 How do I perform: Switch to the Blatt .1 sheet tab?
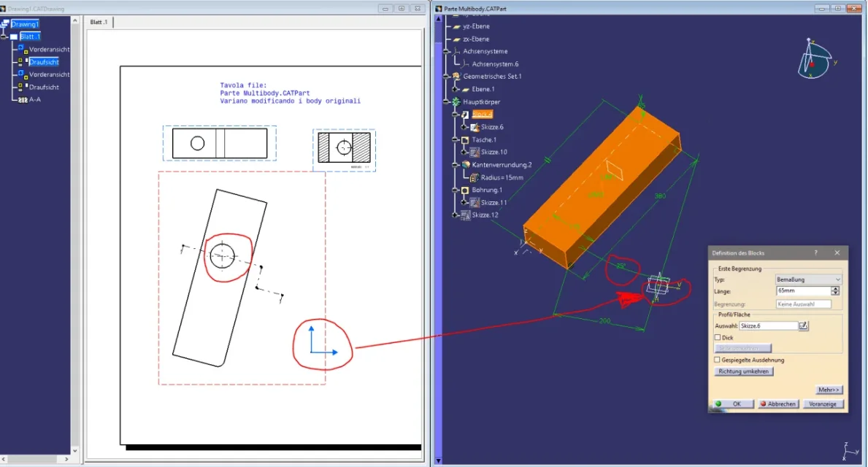99,22
